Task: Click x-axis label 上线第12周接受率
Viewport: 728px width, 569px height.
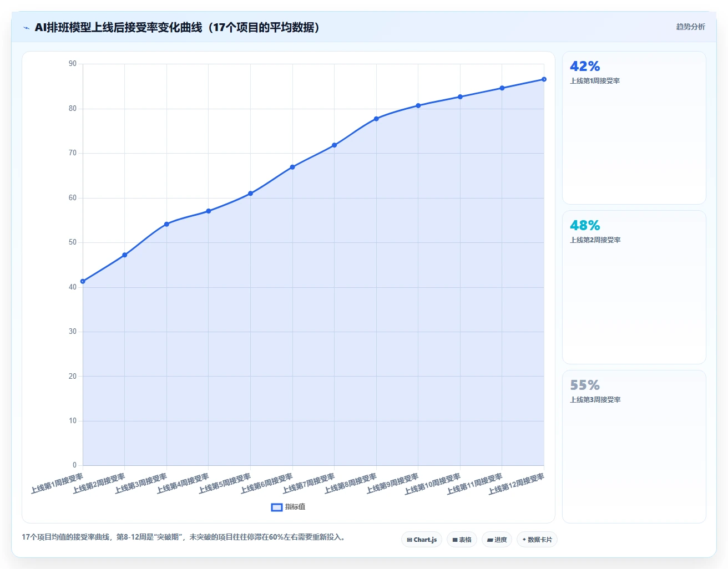Action: pyautogui.click(x=516, y=484)
